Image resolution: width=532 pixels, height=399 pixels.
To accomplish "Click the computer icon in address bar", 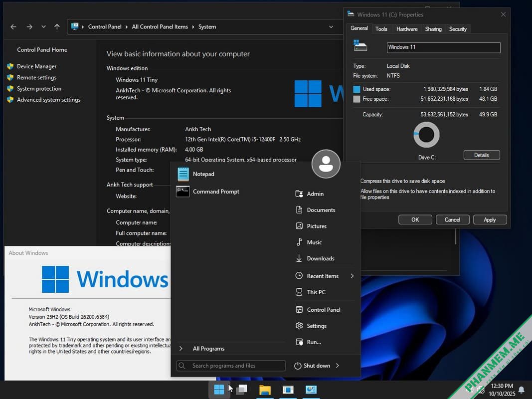I will point(75,26).
